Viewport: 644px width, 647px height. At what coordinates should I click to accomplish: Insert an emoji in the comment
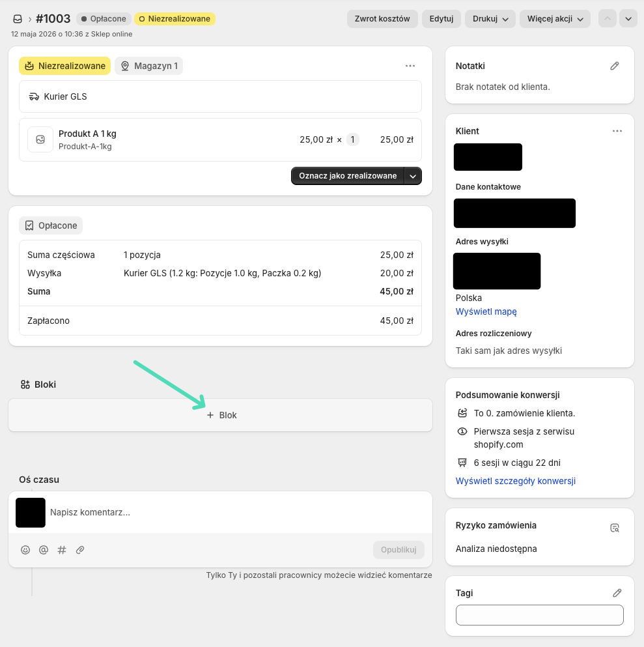coord(25,550)
